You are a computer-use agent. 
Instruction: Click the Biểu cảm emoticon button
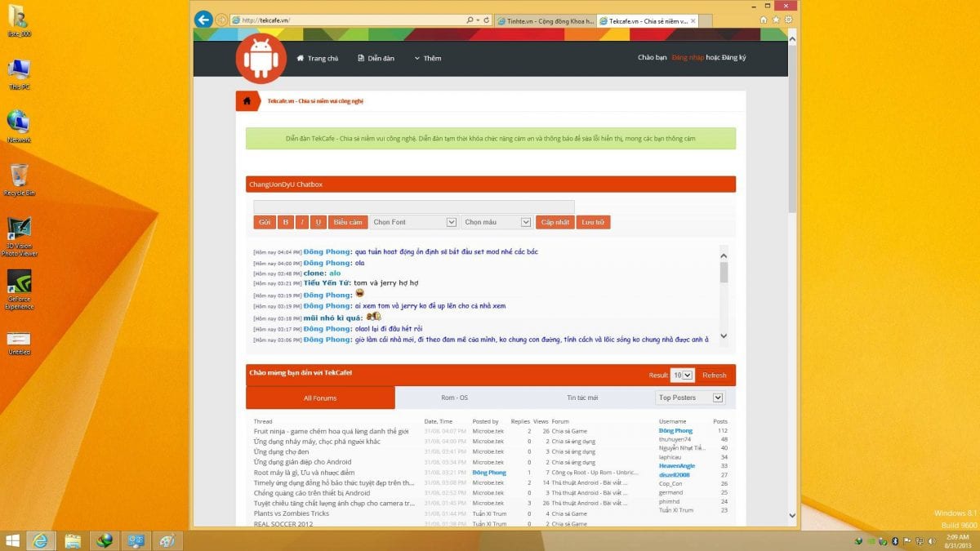[x=348, y=222]
